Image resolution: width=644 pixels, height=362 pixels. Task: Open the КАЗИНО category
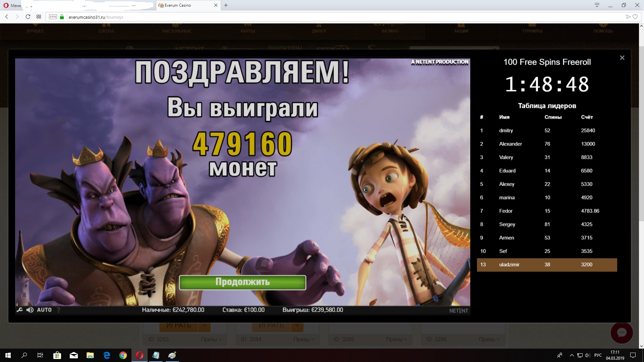click(x=390, y=31)
